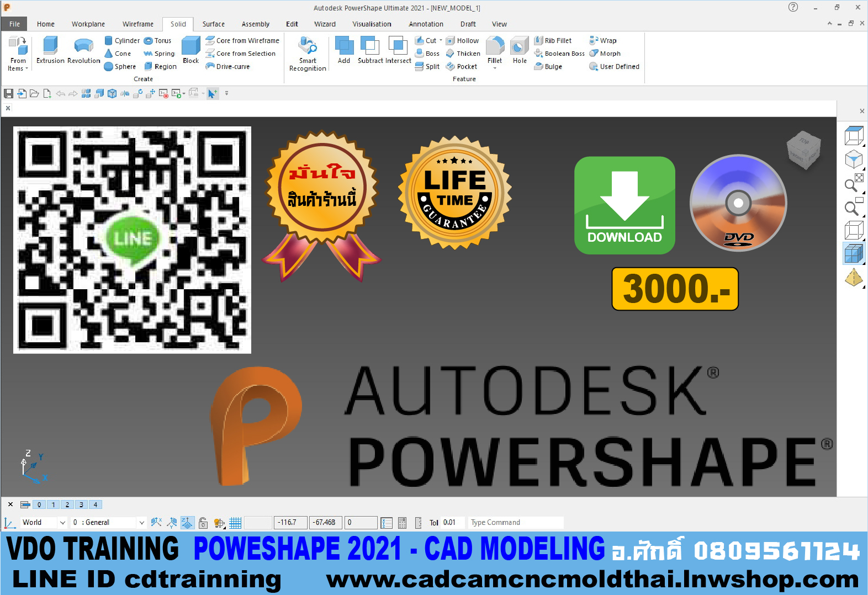Click the Type Command input field
The height and width of the screenshot is (595, 868).
(x=515, y=523)
